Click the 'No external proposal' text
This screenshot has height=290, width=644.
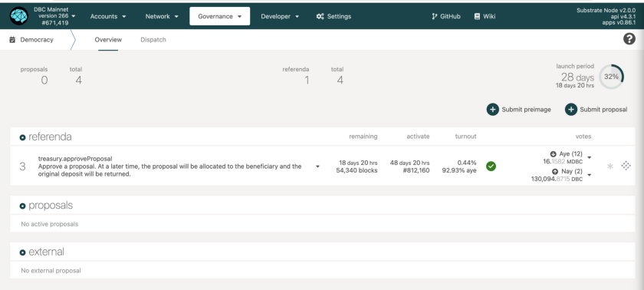click(51, 271)
